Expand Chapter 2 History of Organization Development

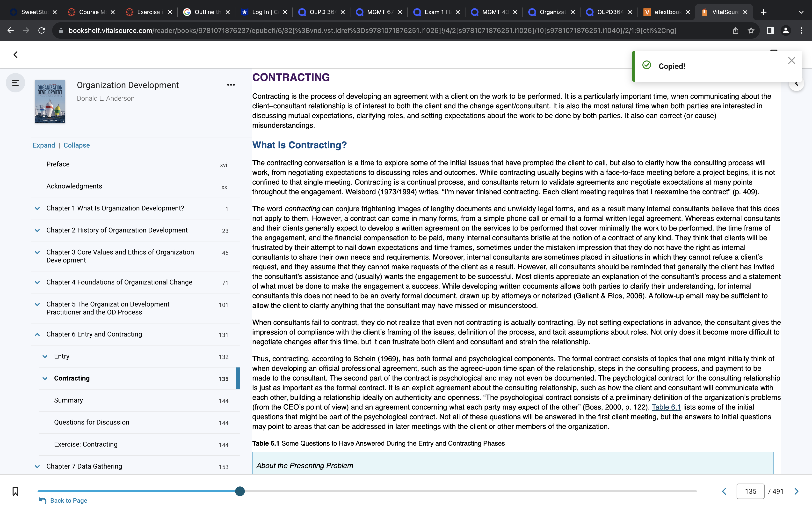click(37, 231)
